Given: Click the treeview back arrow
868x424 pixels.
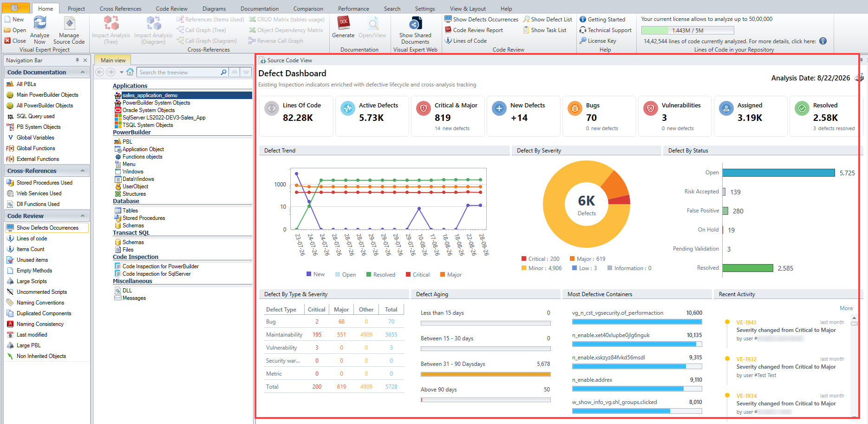Looking at the screenshot, I should 99,72.
